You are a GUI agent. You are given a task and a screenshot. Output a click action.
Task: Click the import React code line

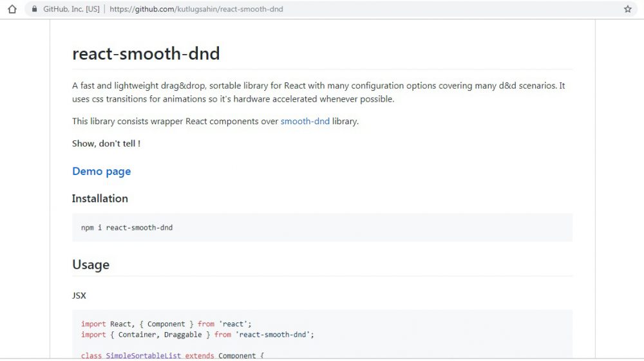[166, 324]
